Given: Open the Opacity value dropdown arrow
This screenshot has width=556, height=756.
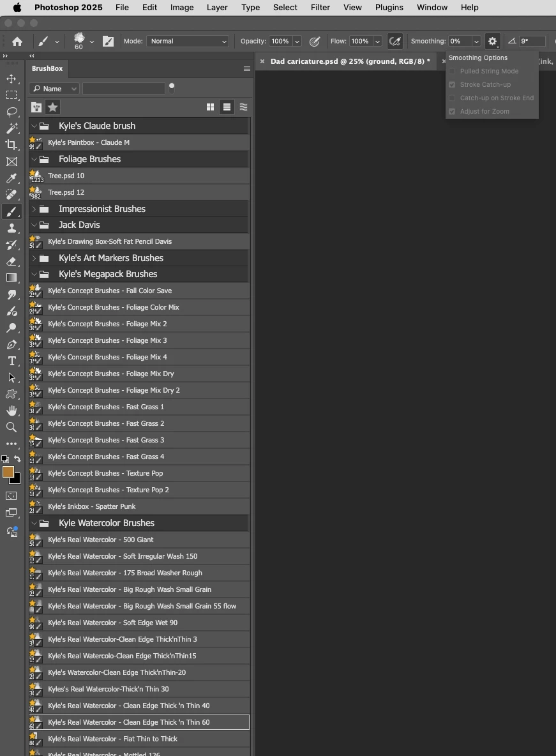Looking at the screenshot, I should [x=297, y=42].
